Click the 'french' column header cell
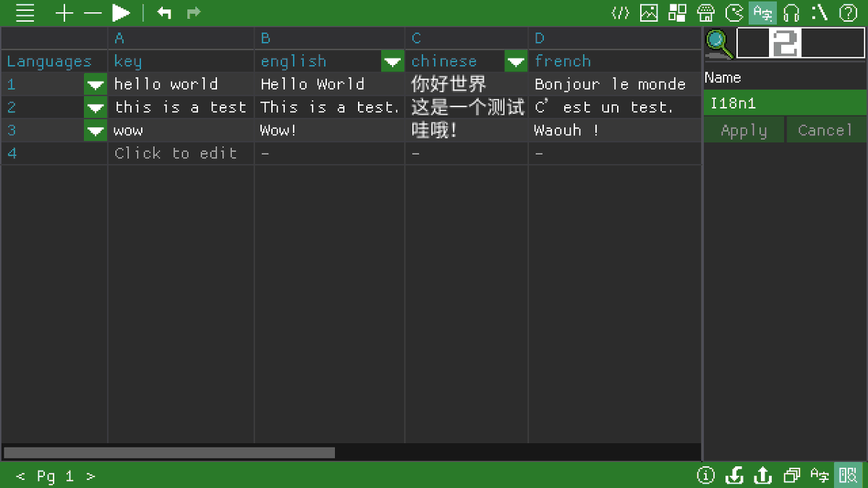The height and width of the screenshot is (488, 868). (615, 61)
